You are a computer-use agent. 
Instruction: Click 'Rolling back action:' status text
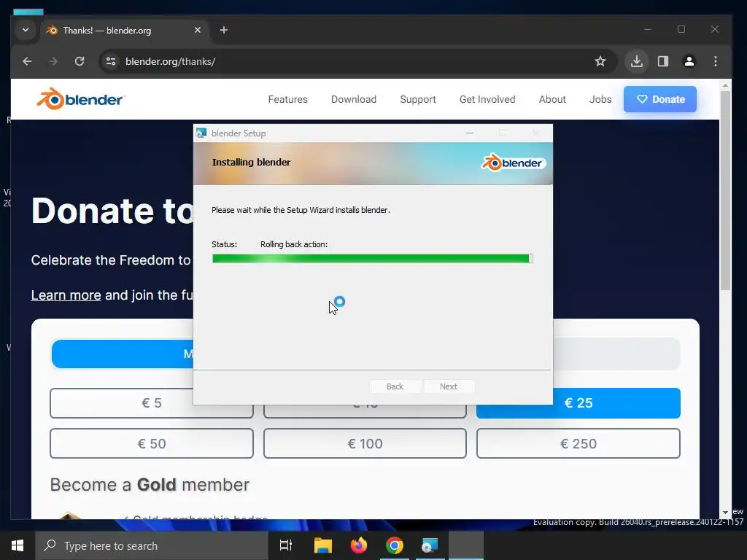pos(294,244)
